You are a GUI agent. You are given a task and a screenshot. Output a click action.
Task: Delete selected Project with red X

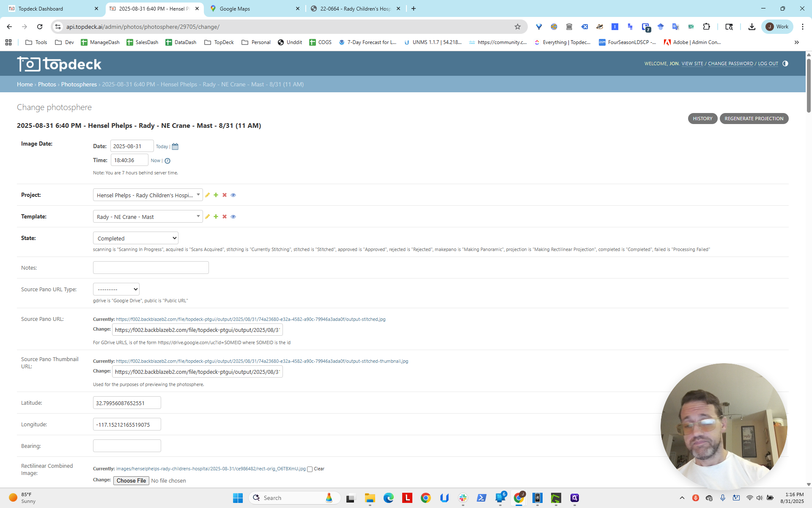[225, 195]
